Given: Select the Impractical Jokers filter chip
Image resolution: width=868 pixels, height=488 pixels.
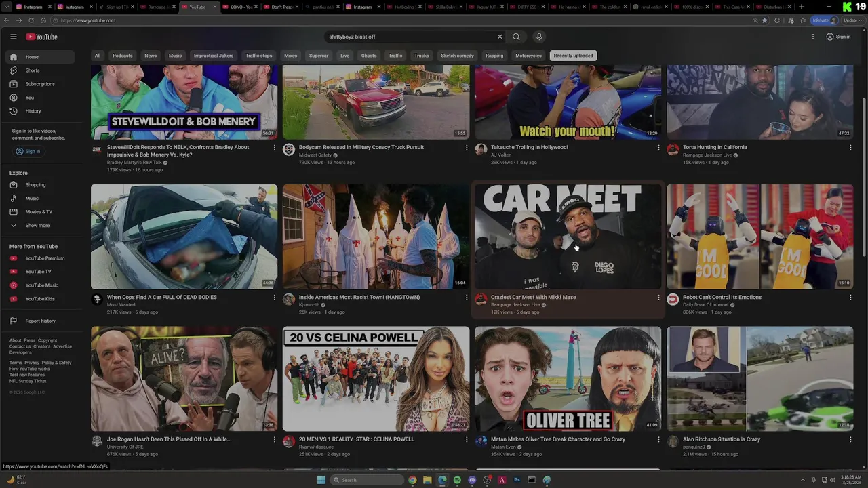Looking at the screenshot, I should [x=214, y=56].
